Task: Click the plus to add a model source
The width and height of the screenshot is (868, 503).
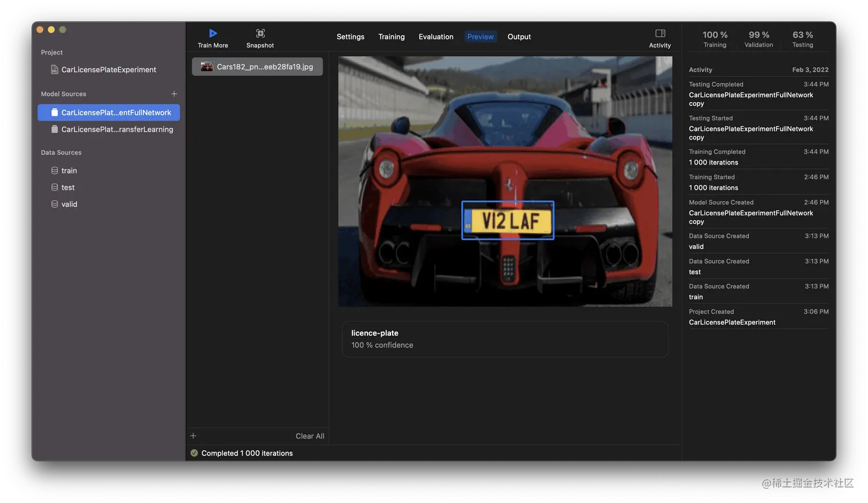Action: [x=174, y=93]
